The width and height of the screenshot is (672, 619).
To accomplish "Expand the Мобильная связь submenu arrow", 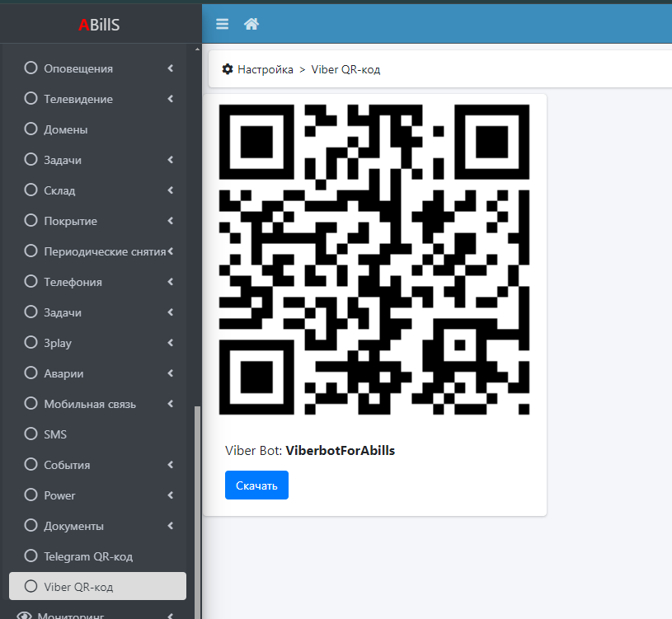I will 171,404.
